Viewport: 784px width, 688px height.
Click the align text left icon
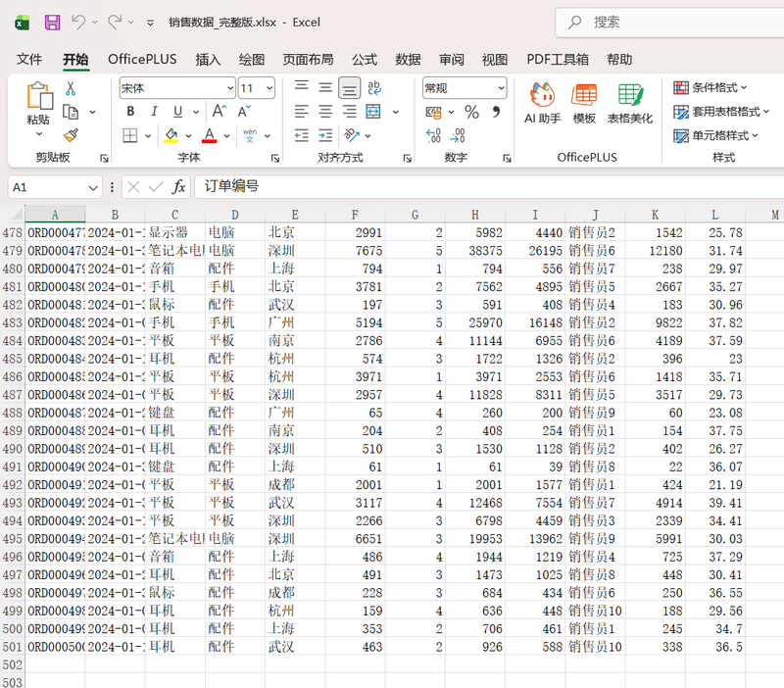click(x=302, y=111)
